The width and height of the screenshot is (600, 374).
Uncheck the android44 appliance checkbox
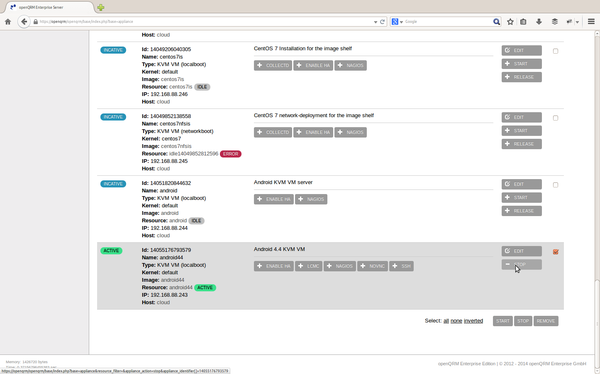555,252
